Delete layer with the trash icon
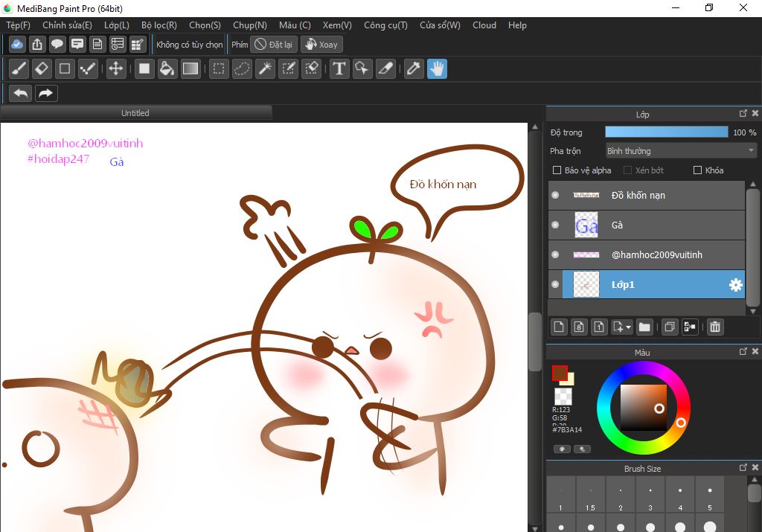The width and height of the screenshot is (762, 532). [714, 327]
